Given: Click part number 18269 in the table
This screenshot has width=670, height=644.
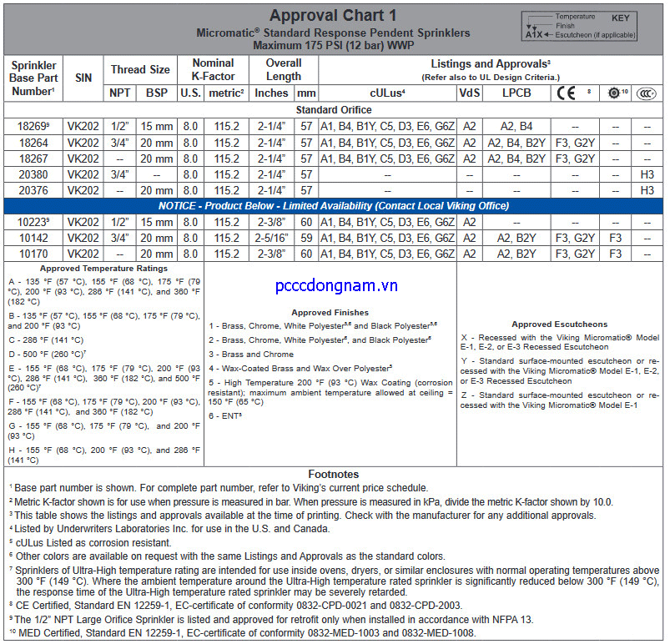Looking at the screenshot, I should (x=33, y=127).
